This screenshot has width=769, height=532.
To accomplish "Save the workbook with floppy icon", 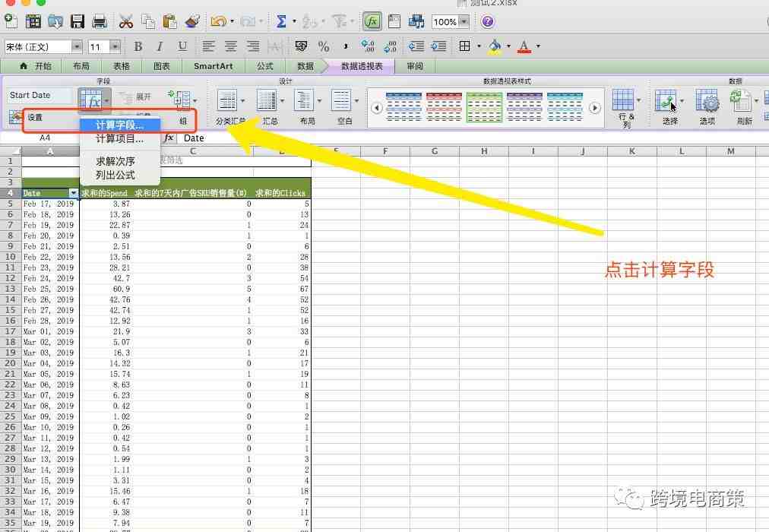I will tap(77, 21).
